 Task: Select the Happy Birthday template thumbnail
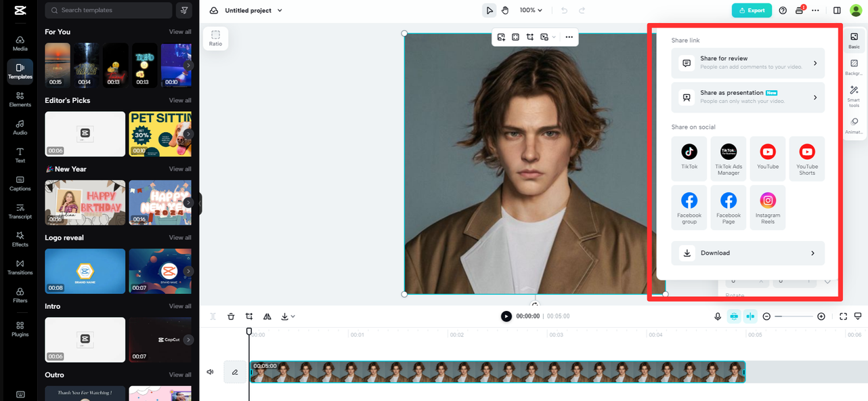[85, 203]
